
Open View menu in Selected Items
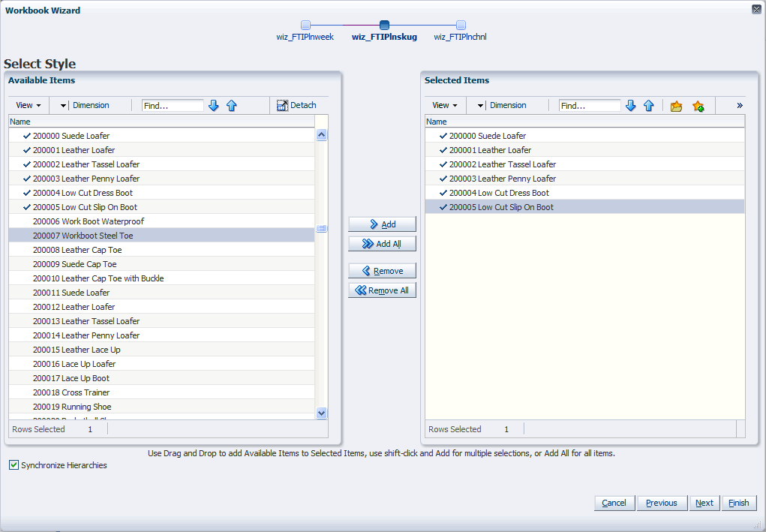click(x=445, y=106)
